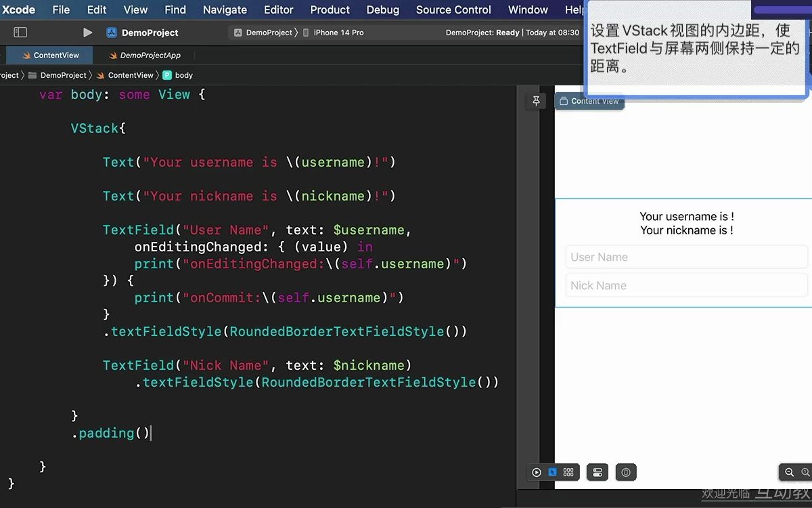The width and height of the screenshot is (812, 508).
Task: Enable Selectable preview mode
Action: coord(553,472)
